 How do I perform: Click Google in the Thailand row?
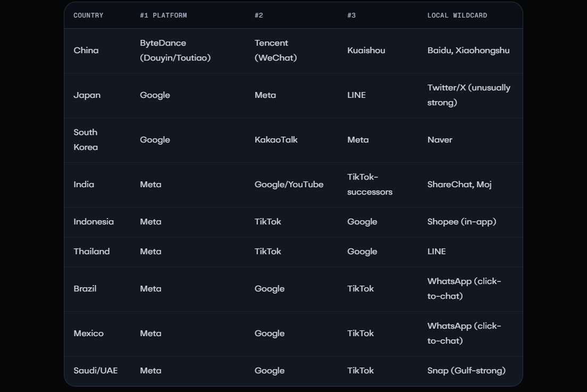coord(362,252)
